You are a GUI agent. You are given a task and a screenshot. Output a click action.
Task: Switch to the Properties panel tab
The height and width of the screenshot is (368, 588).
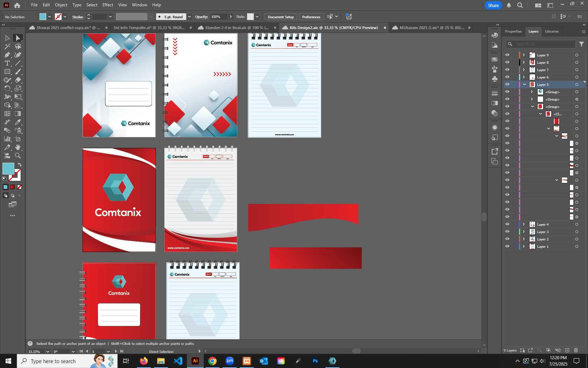click(513, 32)
